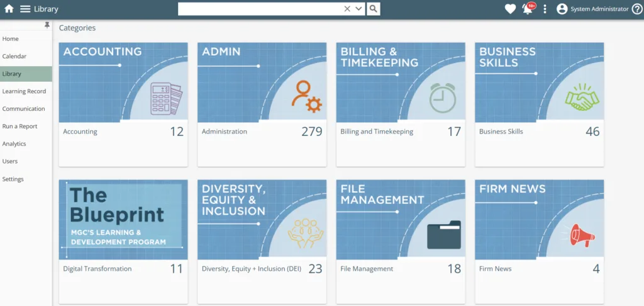644x306 pixels.
Task: Select Library in the sidebar
Action: (26, 74)
